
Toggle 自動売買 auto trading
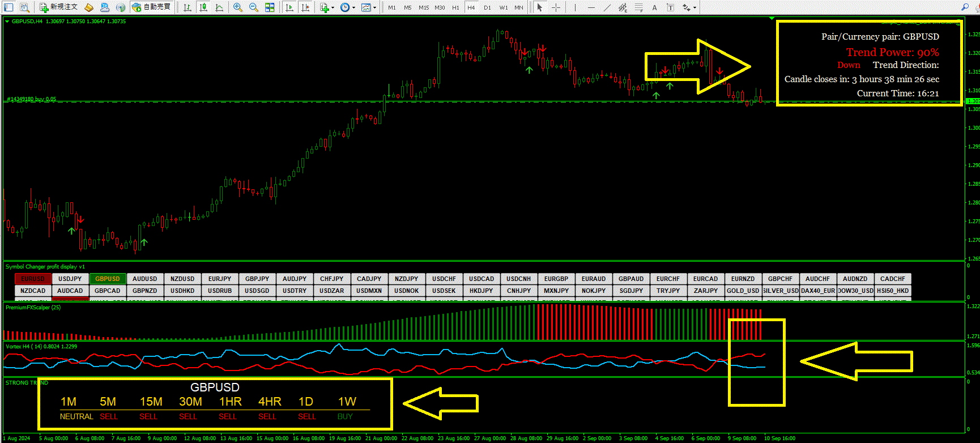click(151, 7)
